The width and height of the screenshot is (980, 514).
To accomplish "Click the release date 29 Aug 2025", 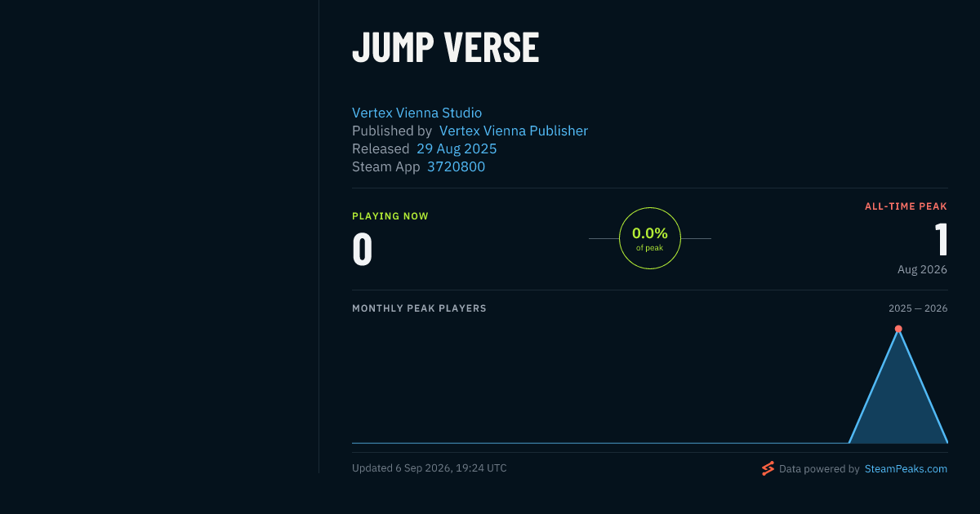I will click(457, 148).
